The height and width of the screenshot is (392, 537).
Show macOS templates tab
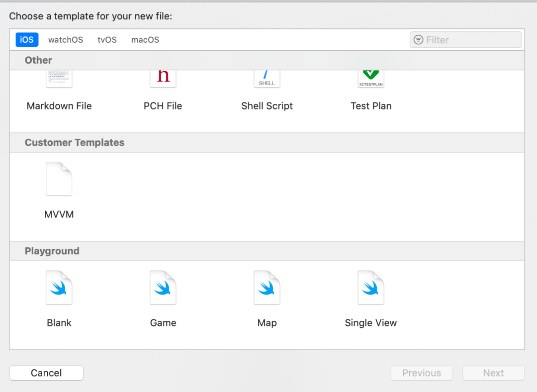click(145, 40)
